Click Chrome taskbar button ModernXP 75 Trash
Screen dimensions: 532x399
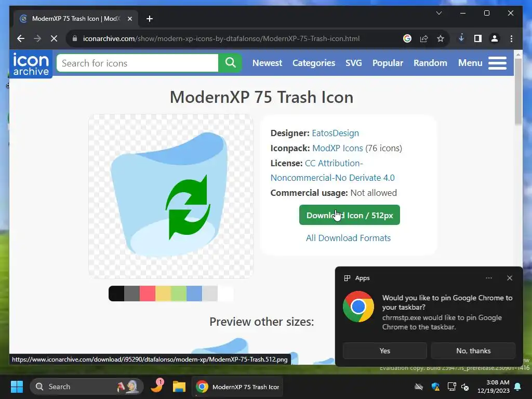(238, 387)
